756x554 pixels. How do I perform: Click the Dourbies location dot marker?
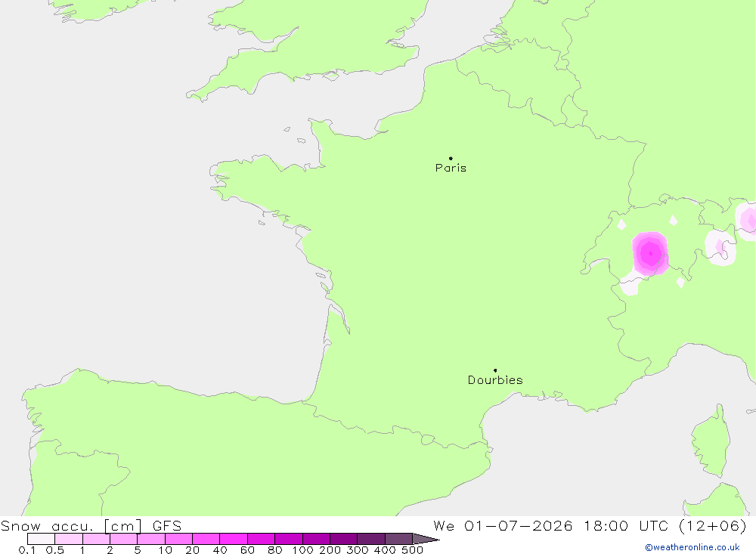pos(495,370)
